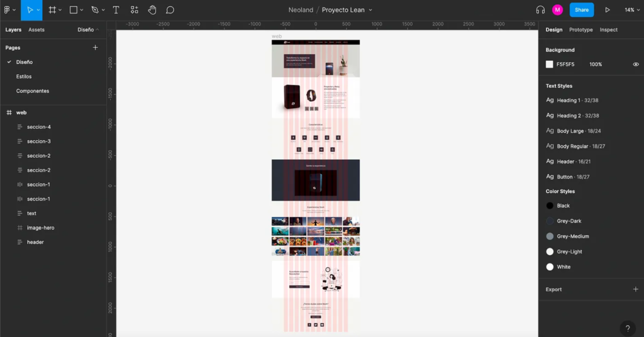Switch to the Prototype tab

coord(580,30)
